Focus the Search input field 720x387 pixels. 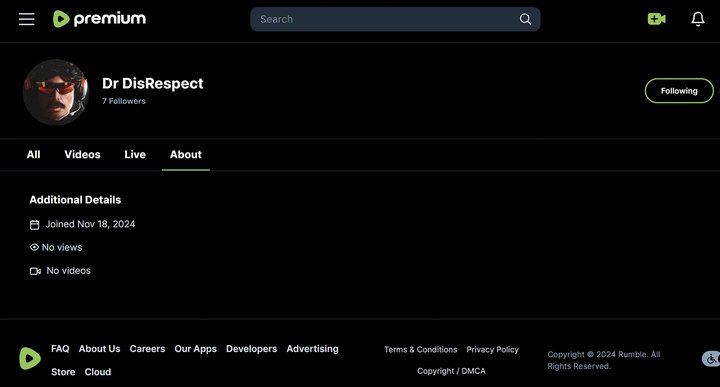pos(395,19)
